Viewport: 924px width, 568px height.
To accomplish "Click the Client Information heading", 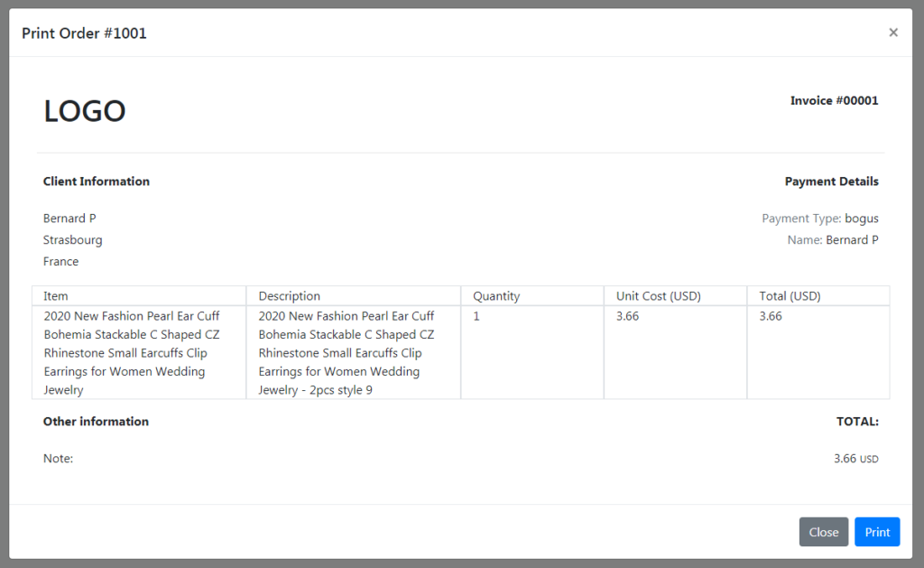I will tap(96, 182).
